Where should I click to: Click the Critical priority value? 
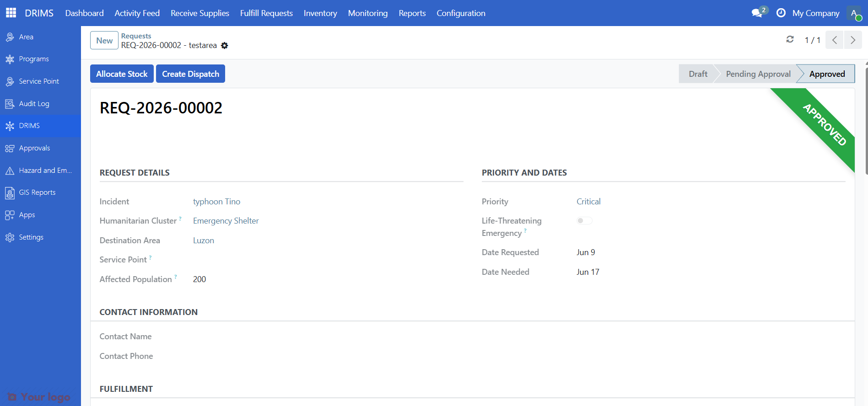pyautogui.click(x=588, y=202)
